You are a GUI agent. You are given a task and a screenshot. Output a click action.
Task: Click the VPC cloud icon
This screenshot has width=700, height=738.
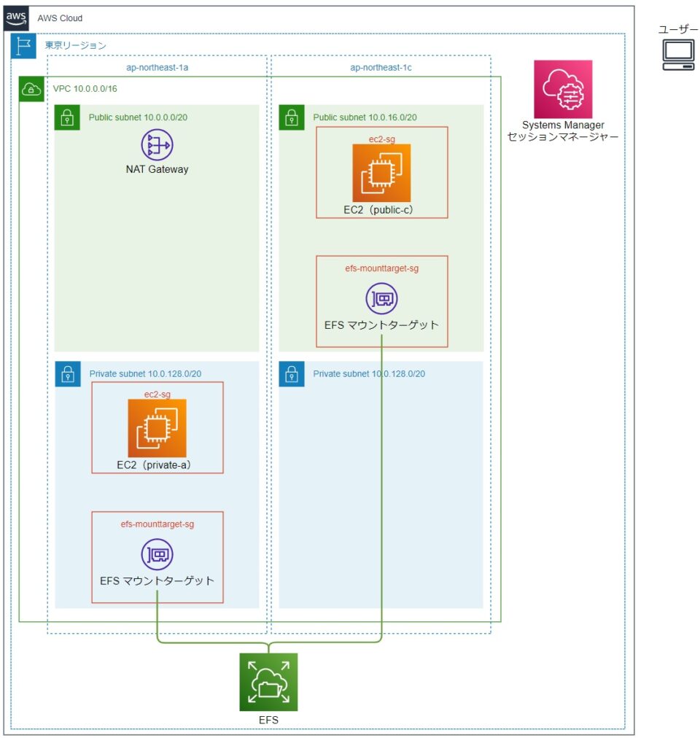pos(31,89)
